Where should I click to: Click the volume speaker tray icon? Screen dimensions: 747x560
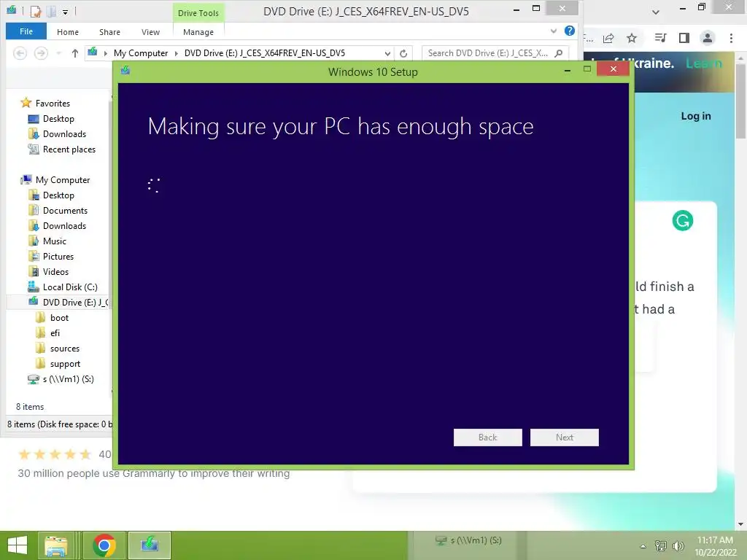coord(678,545)
